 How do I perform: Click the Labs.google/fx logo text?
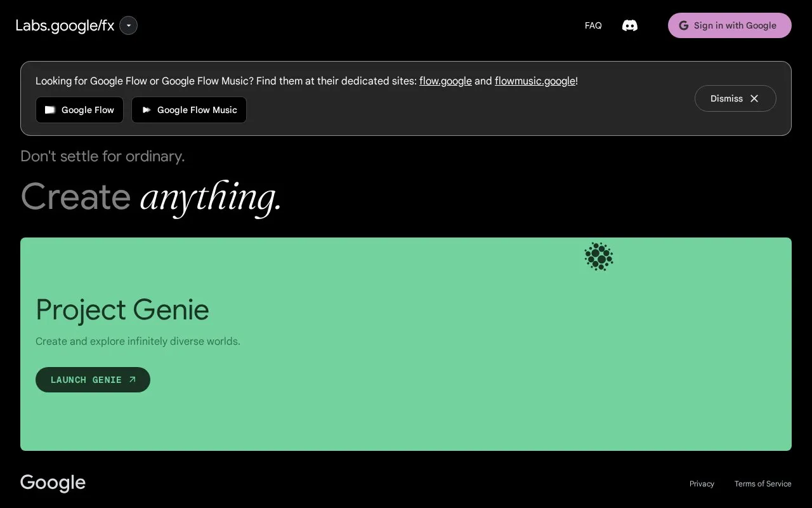[65, 25]
